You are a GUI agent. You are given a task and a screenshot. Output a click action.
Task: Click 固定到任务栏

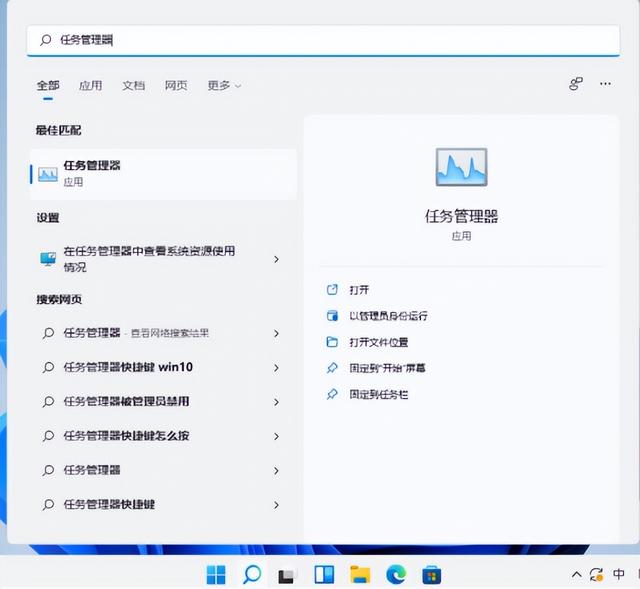(378, 394)
